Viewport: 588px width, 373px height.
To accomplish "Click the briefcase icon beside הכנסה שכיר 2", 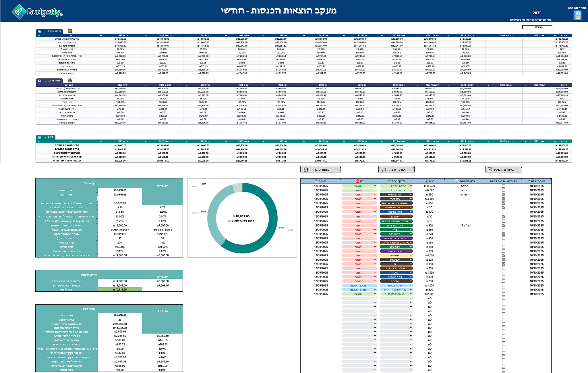I will tap(70, 80).
